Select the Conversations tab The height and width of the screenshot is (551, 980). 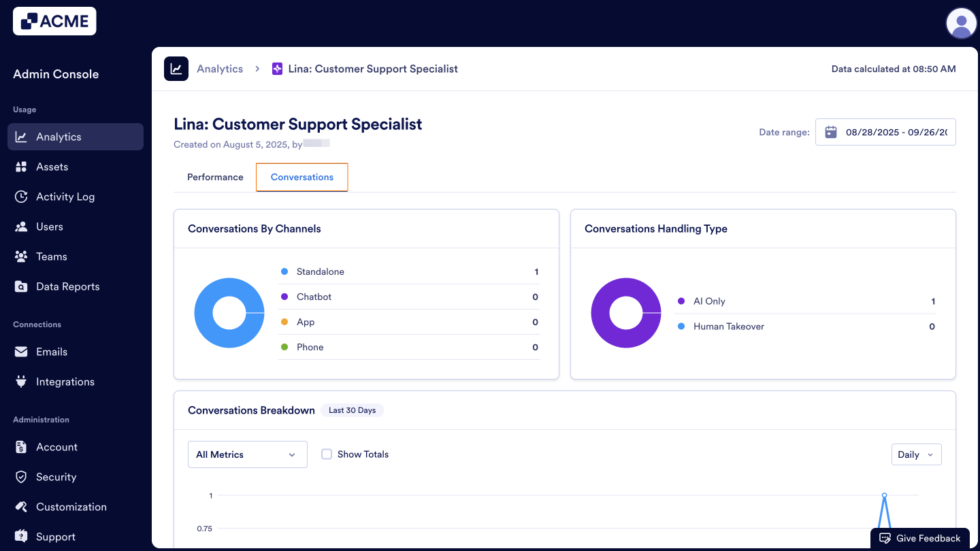coord(301,177)
